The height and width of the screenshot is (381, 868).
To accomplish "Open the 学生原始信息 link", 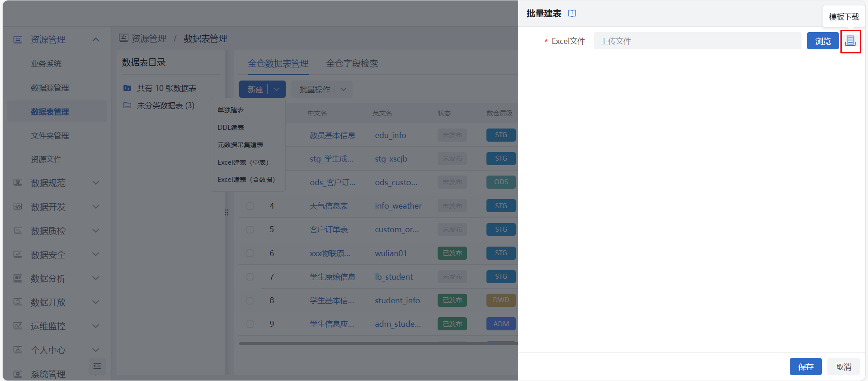I will [332, 277].
